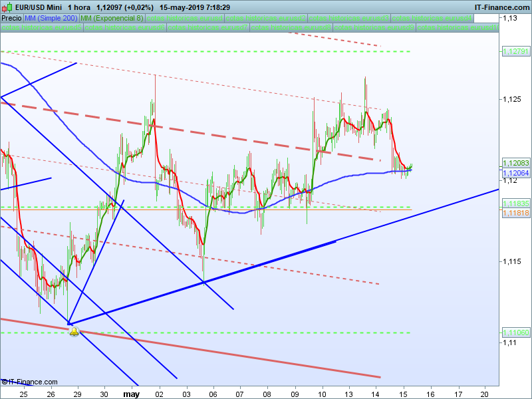Select the 1,12791 price level tag
The image size is (532, 399).
click(x=516, y=52)
